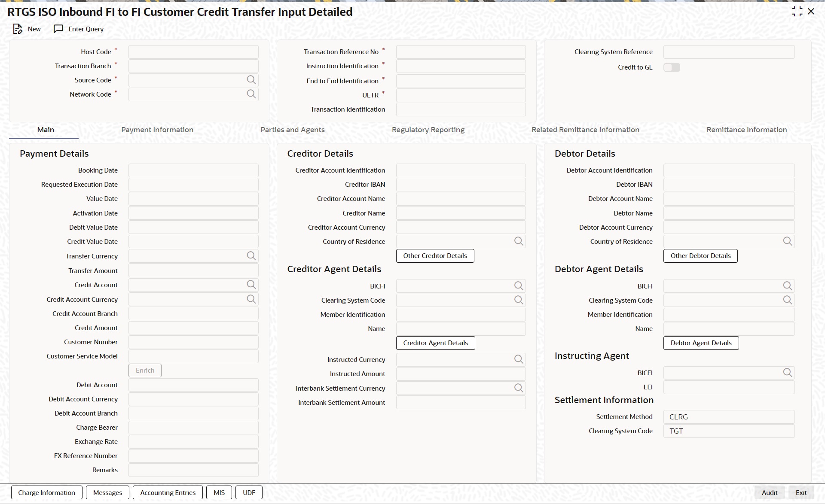The image size is (825, 504).
Task: Search Clearing System Code in Debtor Agent Details
Action: 787,300
